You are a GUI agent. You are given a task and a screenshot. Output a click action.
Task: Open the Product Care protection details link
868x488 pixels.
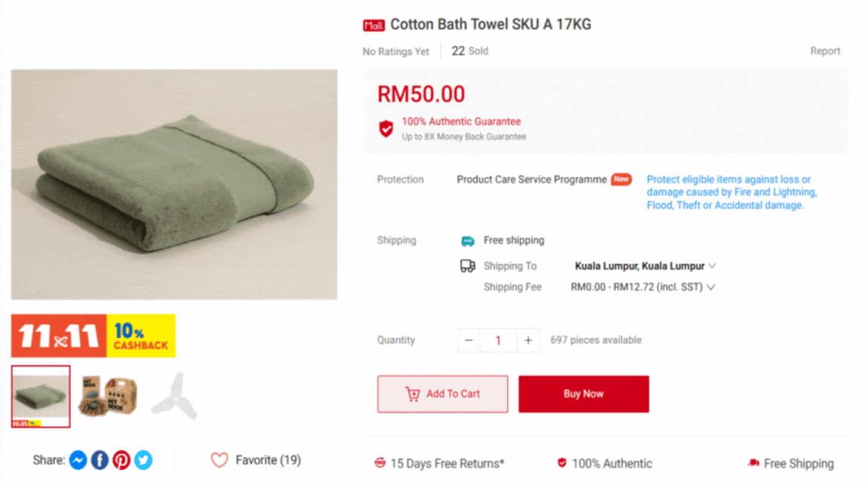point(728,192)
